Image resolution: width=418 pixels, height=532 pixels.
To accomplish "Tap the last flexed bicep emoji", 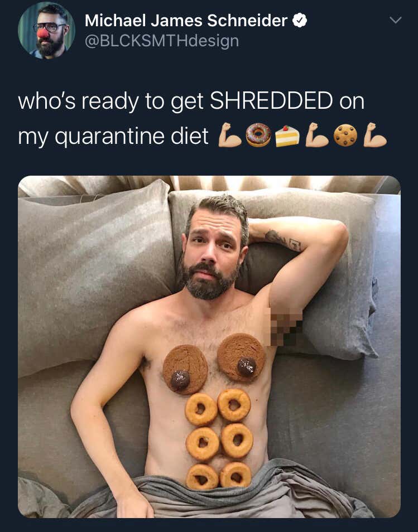I will pyautogui.click(x=374, y=135).
